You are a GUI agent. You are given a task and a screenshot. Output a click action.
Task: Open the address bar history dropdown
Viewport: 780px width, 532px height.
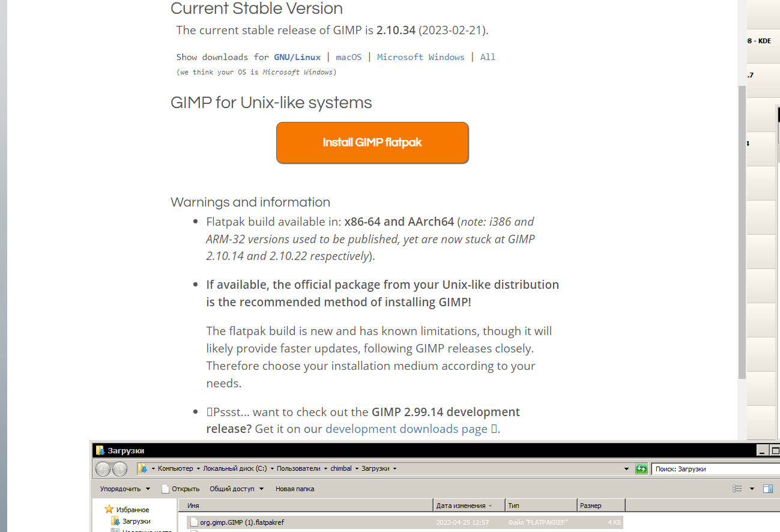[627, 468]
